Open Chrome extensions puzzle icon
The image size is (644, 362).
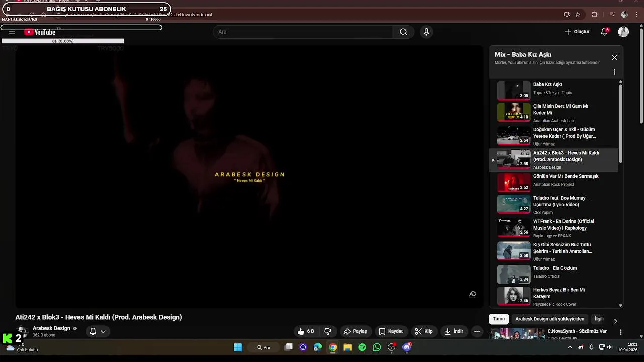(594, 14)
